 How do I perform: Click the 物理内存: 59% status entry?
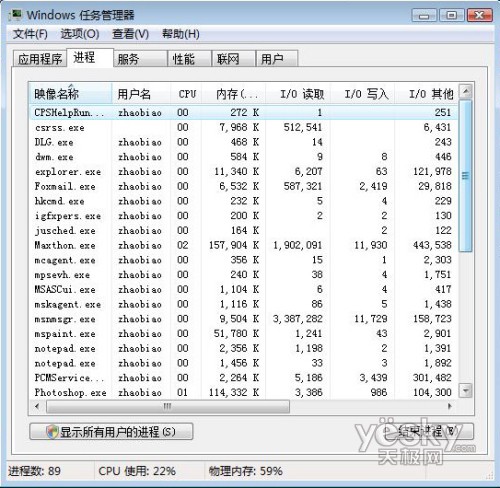246,471
